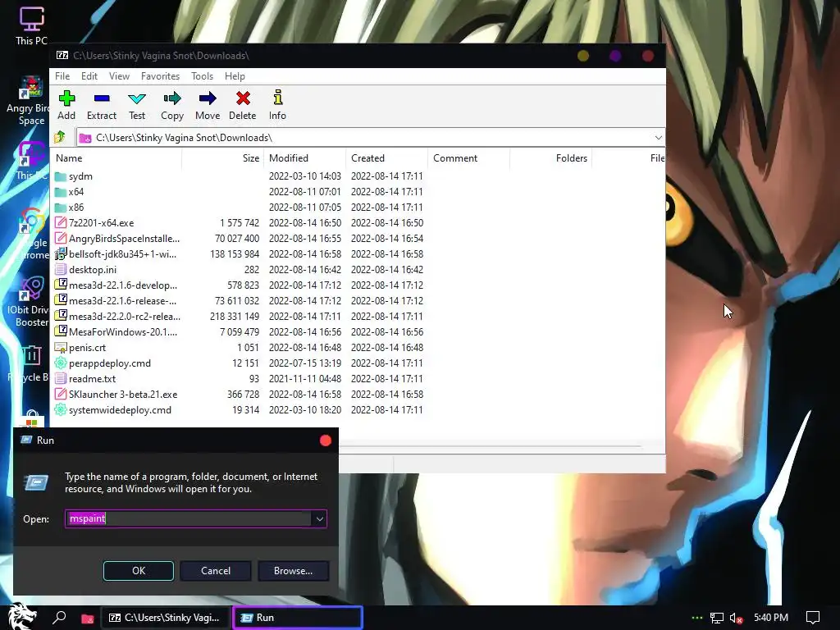Click the Add toolbar icon in 7-Zip
This screenshot has width=840, height=630.
66,98
